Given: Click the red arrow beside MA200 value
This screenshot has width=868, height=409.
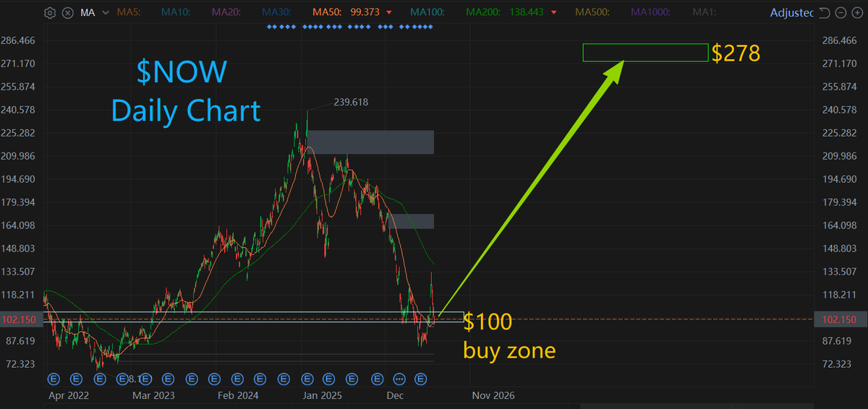Looking at the screenshot, I should pos(553,13).
